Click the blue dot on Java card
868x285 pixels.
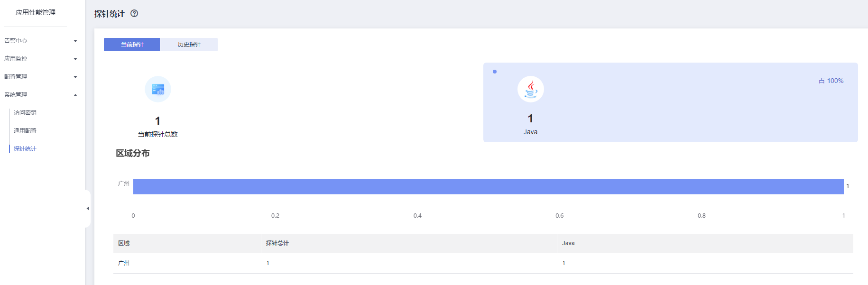[495, 72]
